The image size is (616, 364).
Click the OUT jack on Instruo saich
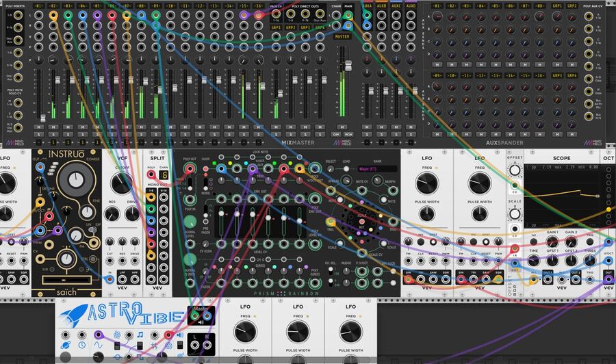(x=40, y=168)
